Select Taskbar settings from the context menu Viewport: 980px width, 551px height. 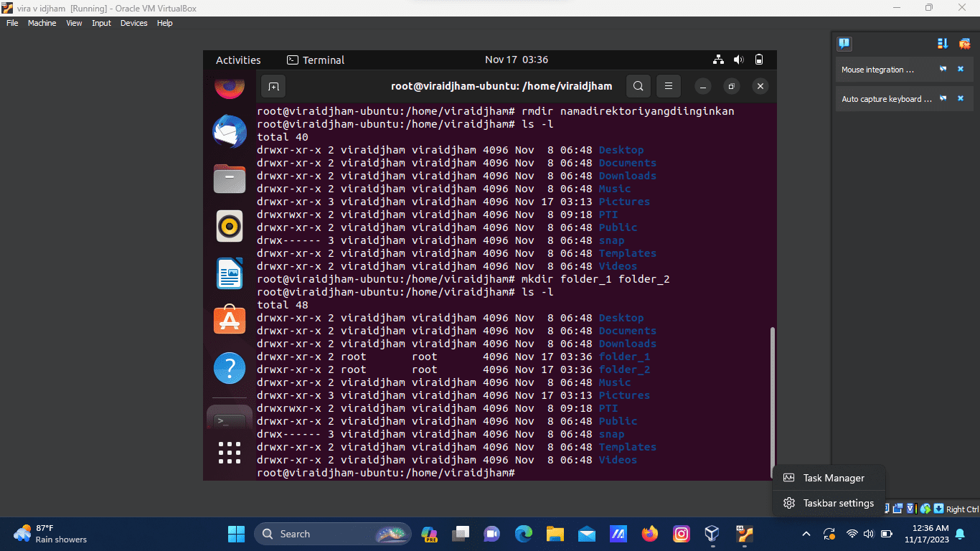[x=829, y=503]
